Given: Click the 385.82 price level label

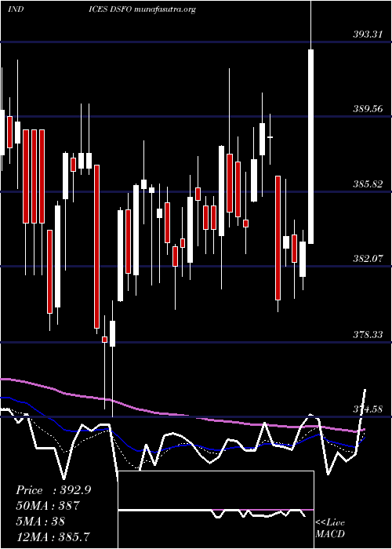Looking at the screenshot, I should (368, 184).
